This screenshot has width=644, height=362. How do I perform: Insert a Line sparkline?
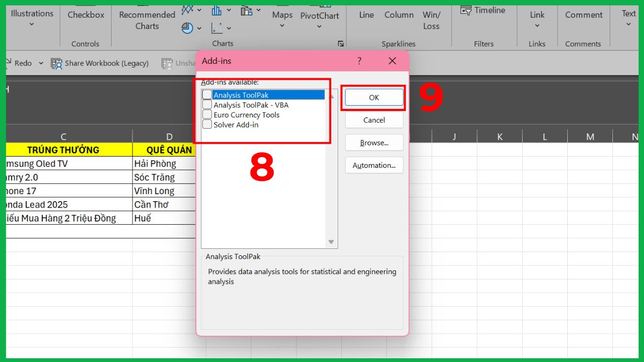point(366,15)
